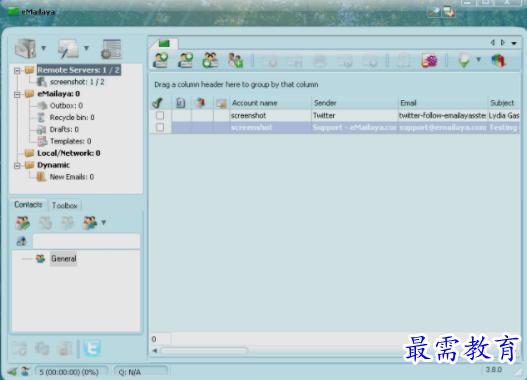
Task: Sort by Sender column header
Action: pos(355,103)
